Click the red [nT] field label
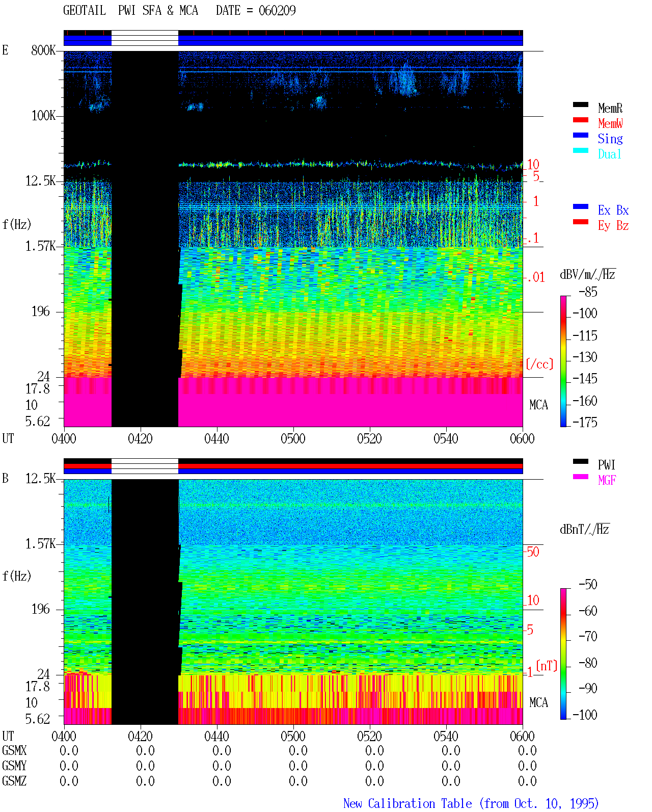This screenshot has width=652, height=812. (547, 666)
